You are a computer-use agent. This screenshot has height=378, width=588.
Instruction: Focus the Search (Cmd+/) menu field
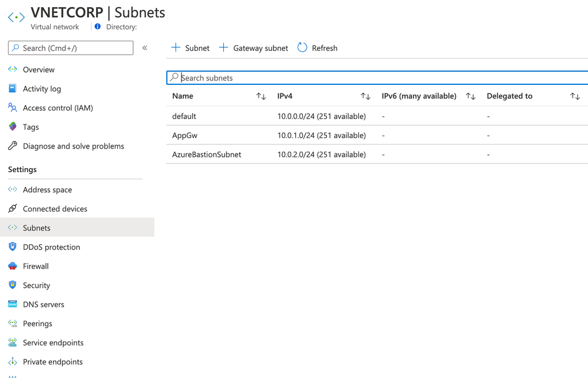coord(71,48)
